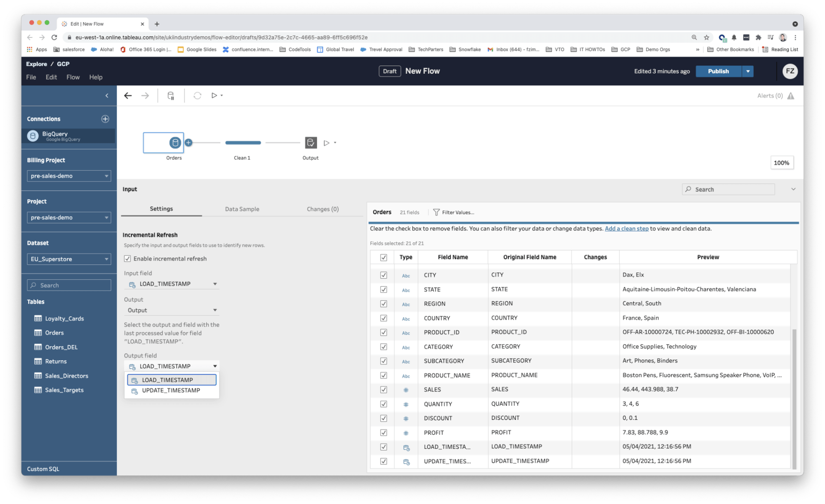
Task: Click the Search field above the Orders fields
Action: click(728, 189)
